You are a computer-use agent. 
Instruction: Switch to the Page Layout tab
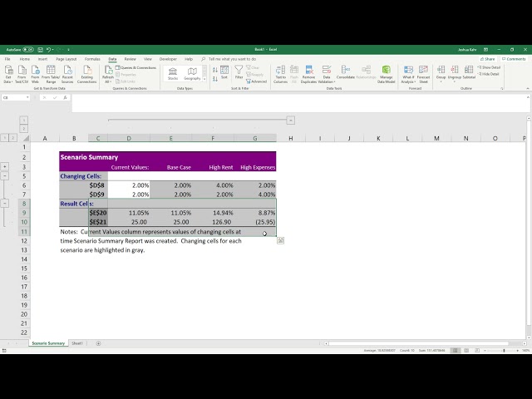coord(66,59)
